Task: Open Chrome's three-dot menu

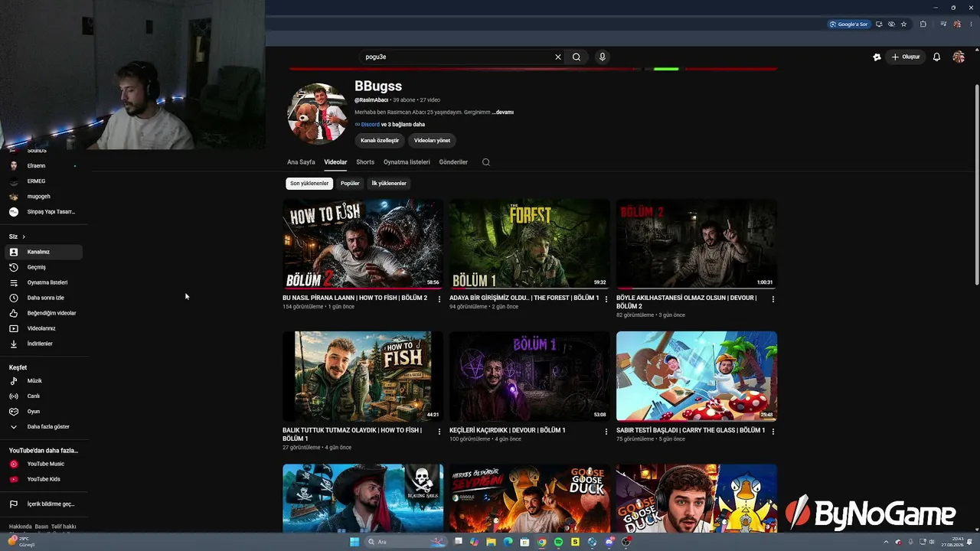Action: (972, 24)
